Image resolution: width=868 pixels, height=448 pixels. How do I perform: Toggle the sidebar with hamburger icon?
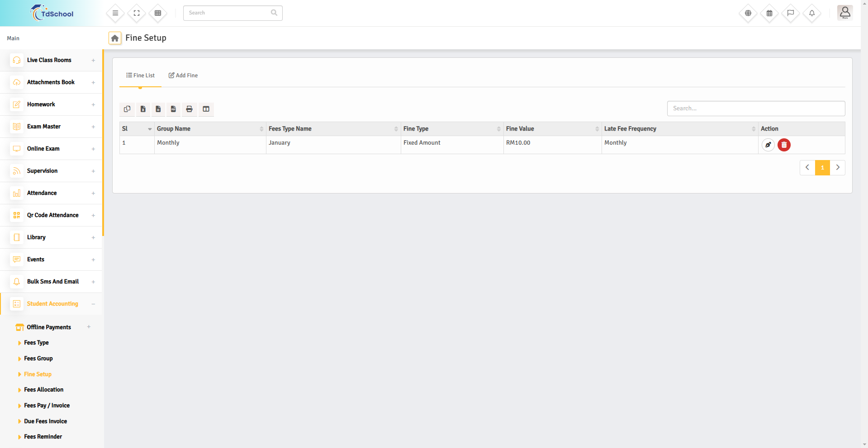coord(115,13)
